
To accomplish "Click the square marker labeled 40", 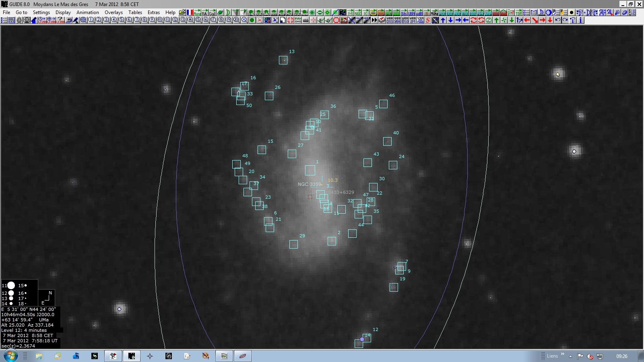I will click(387, 141).
